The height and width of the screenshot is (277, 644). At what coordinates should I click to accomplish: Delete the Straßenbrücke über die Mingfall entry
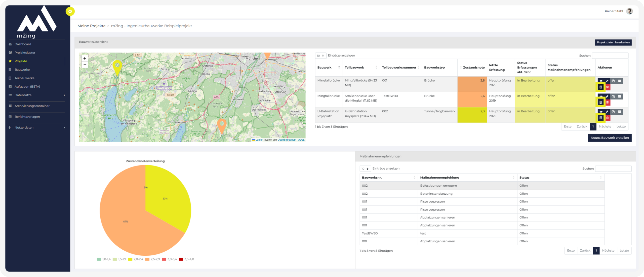coord(607,102)
